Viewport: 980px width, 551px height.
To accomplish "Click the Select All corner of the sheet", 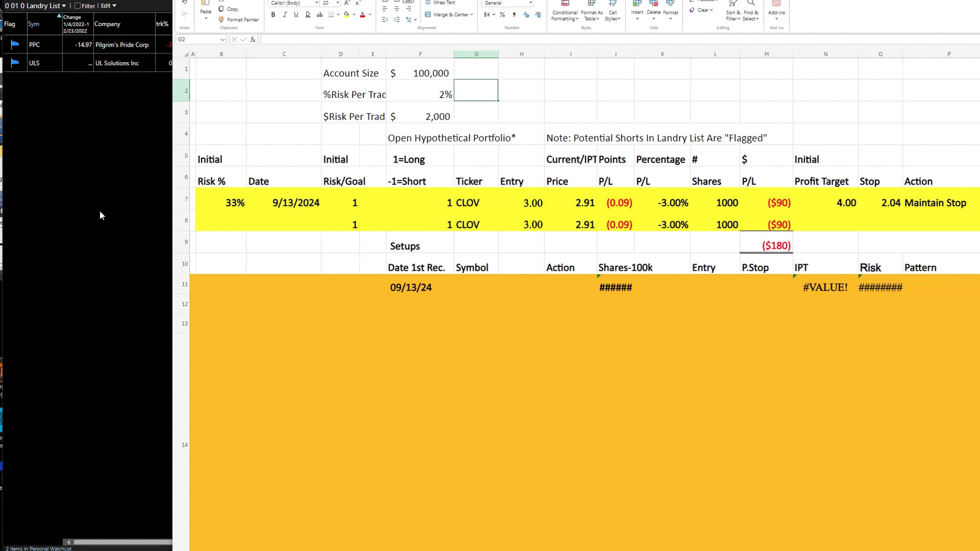I will (186, 54).
